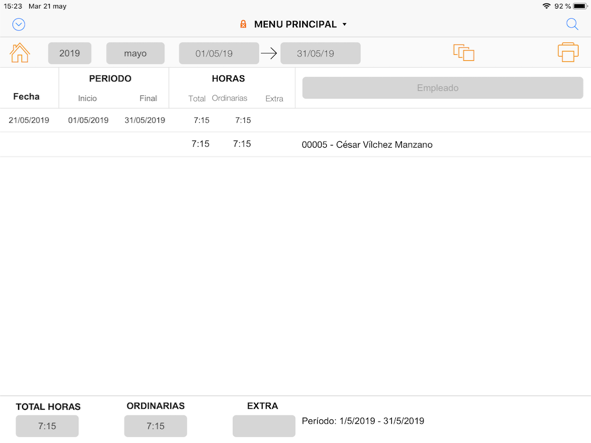Print the hours report

pos(568,52)
